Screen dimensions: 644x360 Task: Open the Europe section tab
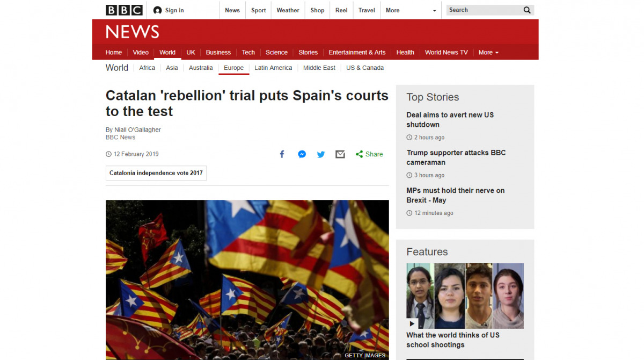pyautogui.click(x=233, y=68)
